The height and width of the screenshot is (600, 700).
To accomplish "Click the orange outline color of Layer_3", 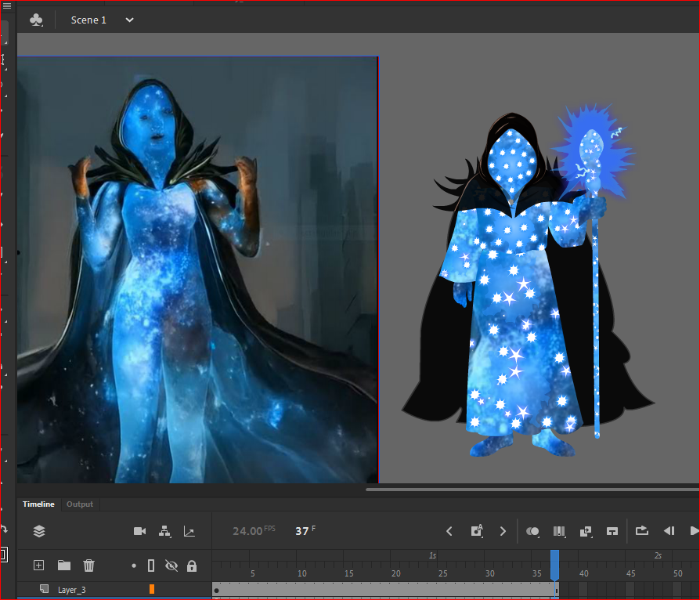I will click(152, 589).
